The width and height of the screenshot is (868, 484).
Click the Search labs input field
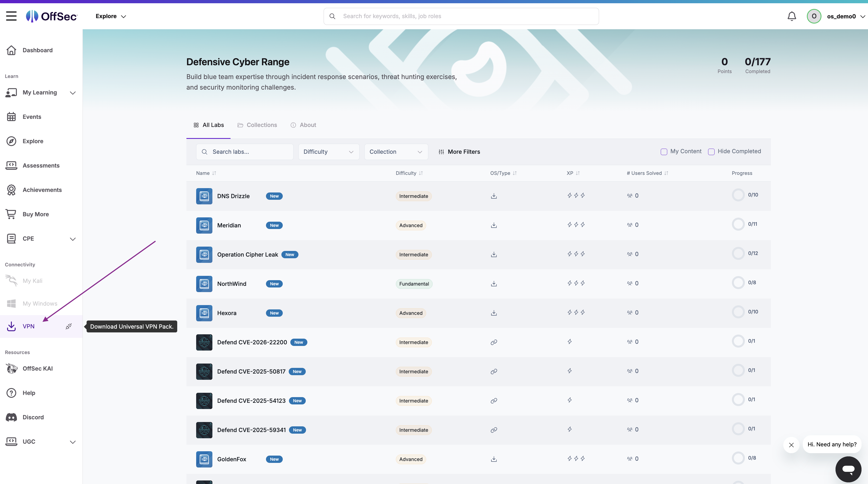click(x=245, y=152)
